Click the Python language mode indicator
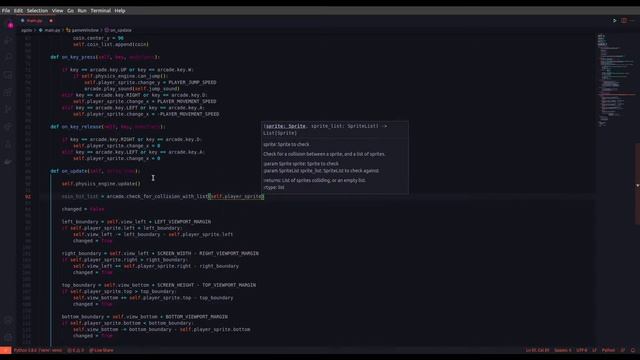Screen dimensions: 640x360 point(608,350)
